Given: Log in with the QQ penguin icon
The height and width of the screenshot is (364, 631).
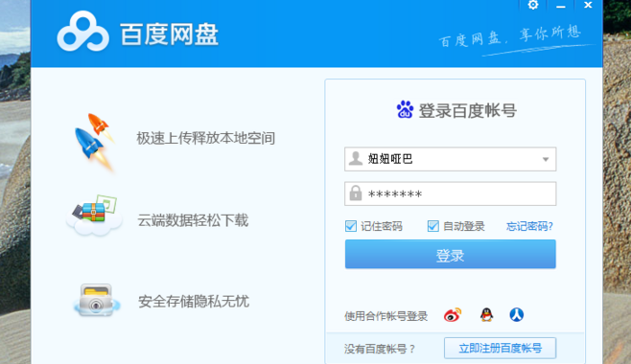Looking at the screenshot, I should [x=486, y=314].
